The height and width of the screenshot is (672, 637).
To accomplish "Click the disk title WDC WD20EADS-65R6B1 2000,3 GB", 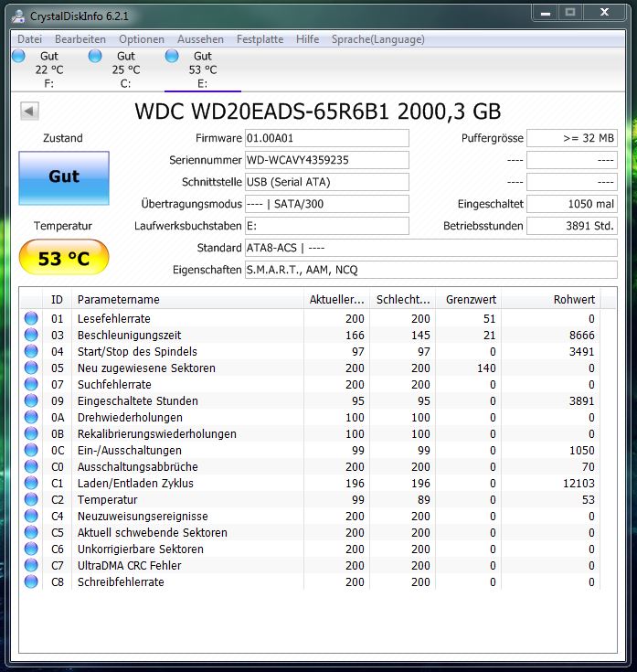I will 317,112.
